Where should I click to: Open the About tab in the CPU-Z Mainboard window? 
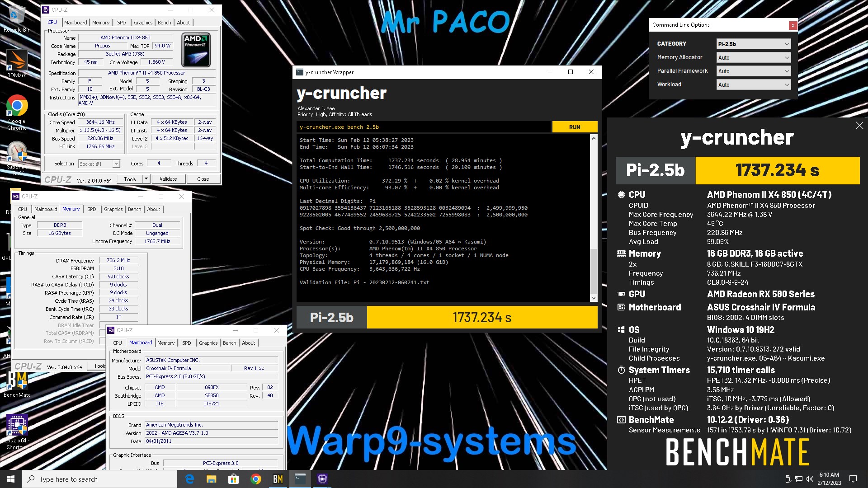249,343
